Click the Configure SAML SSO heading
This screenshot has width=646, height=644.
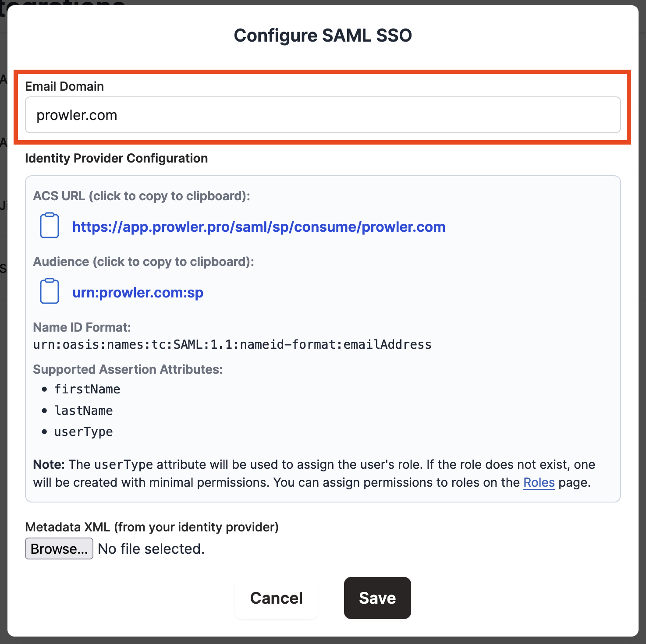(x=323, y=35)
